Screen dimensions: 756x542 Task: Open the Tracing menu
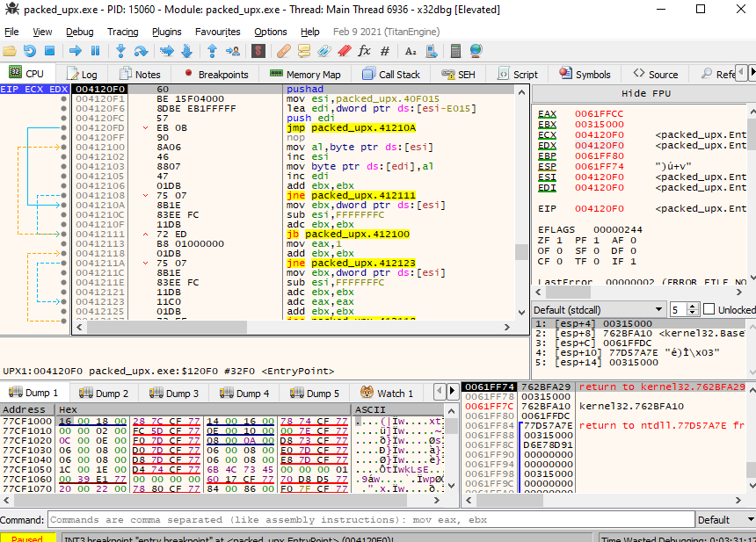tap(122, 32)
